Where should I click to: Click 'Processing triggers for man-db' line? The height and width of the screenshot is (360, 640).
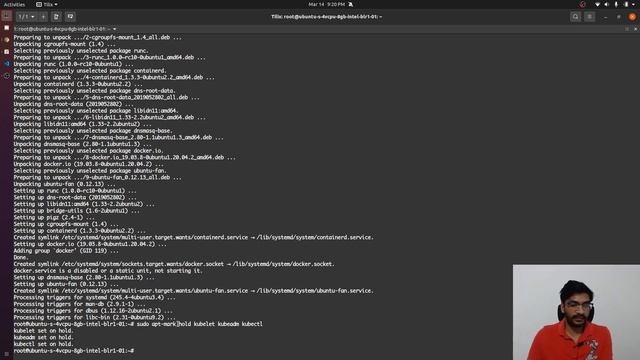[x=80, y=304]
